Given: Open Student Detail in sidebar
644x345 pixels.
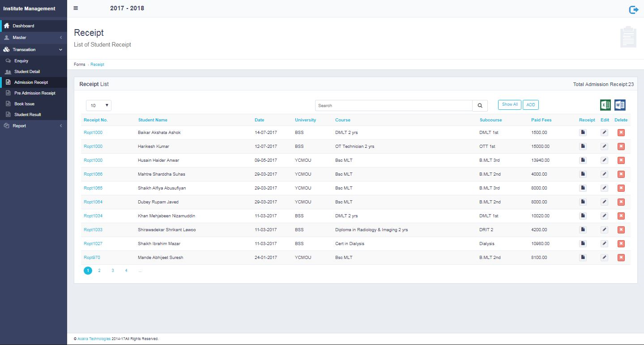Looking at the screenshot, I should coord(27,72).
